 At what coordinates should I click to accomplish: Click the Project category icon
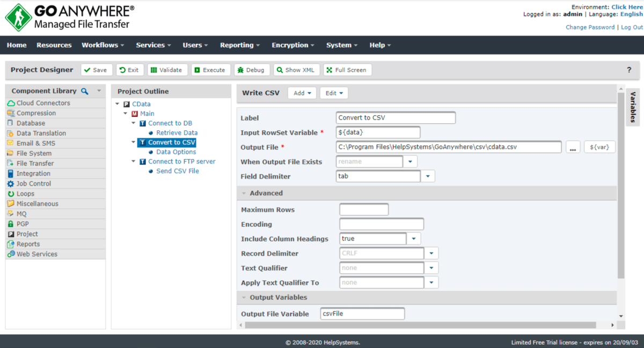click(11, 234)
